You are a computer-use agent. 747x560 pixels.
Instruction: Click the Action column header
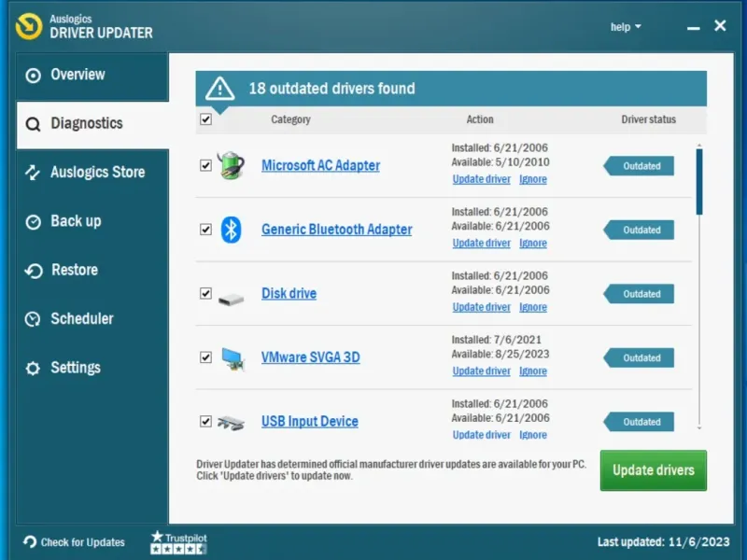click(480, 119)
